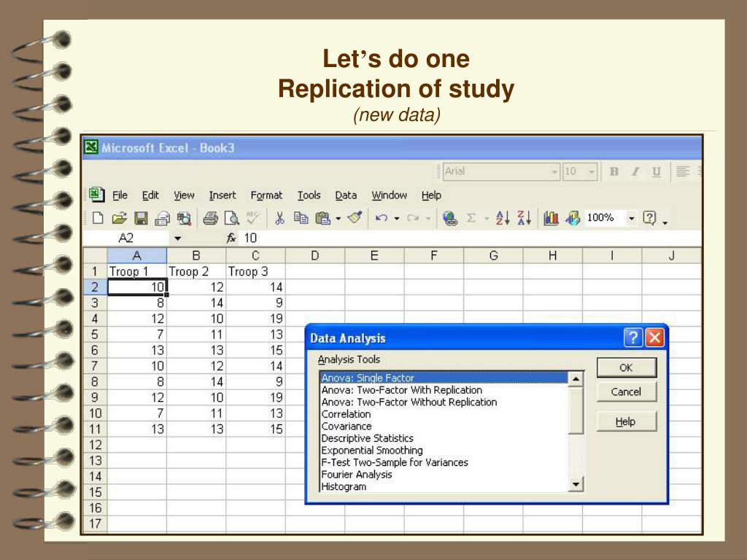This screenshot has width=747, height=560.
Task: Click the fx Insert Function icon
Action: [x=231, y=238]
